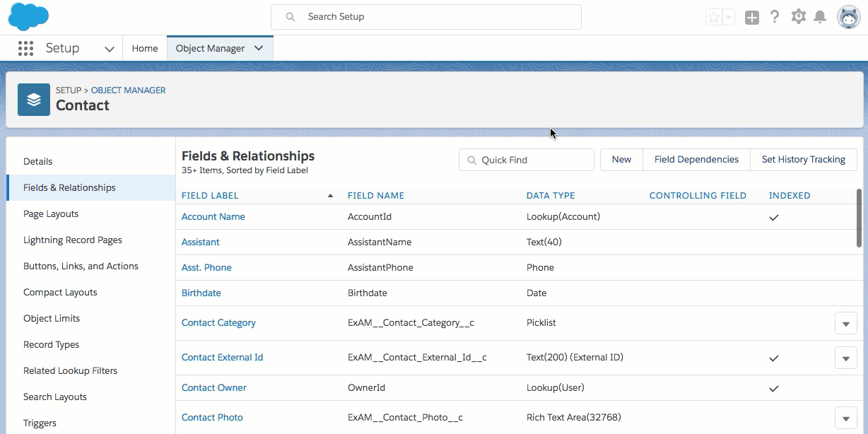Screen dimensions: 868x434
Task: Sort by the FIELD LABEL column header
Action: 210,196
